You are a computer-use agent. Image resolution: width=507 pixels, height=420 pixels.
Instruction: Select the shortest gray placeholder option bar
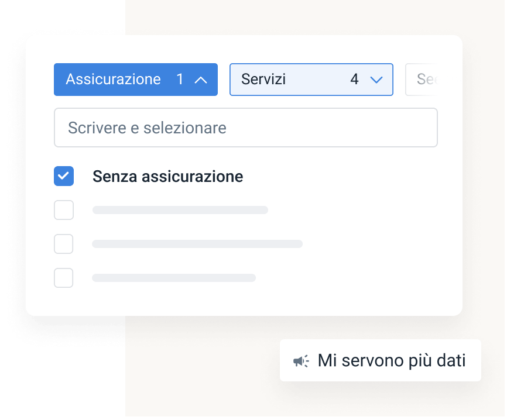tap(174, 278)
